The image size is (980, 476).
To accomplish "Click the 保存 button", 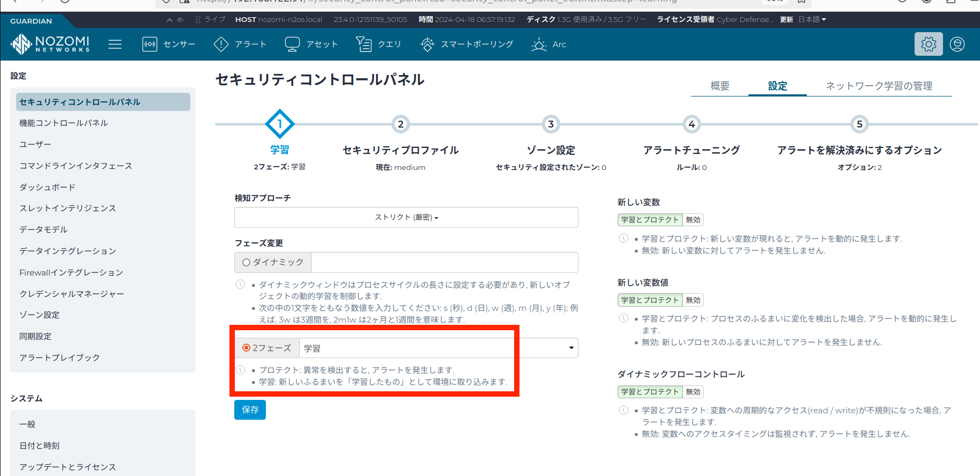I will coord(250,410).
